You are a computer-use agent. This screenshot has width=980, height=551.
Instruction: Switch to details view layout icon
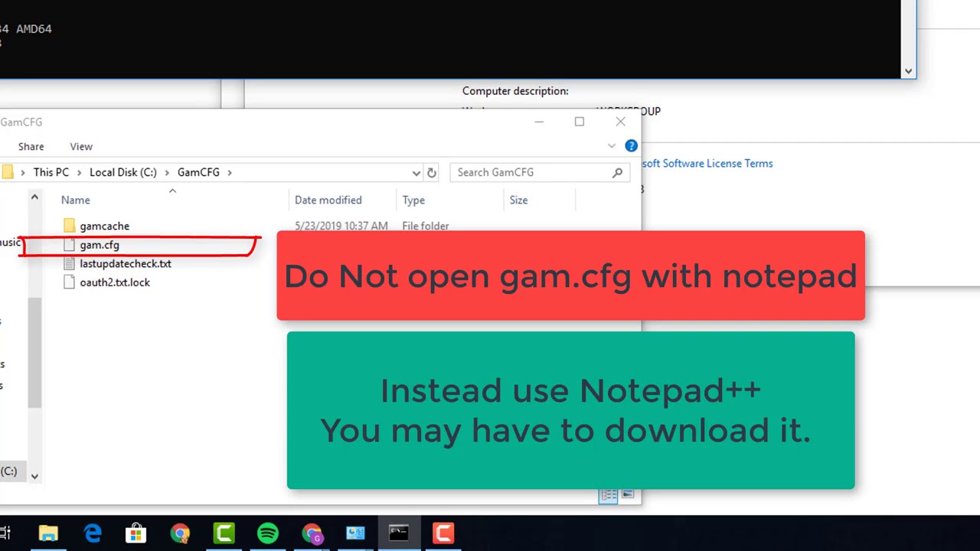[x=608, y=495]
